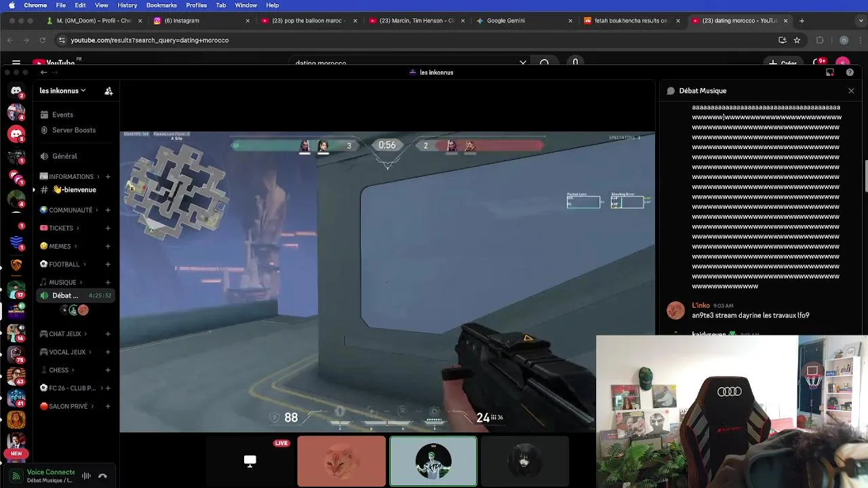Clear the YouTube search field
The height and width of the screenshot is (488, 868).
coord(523,63)
